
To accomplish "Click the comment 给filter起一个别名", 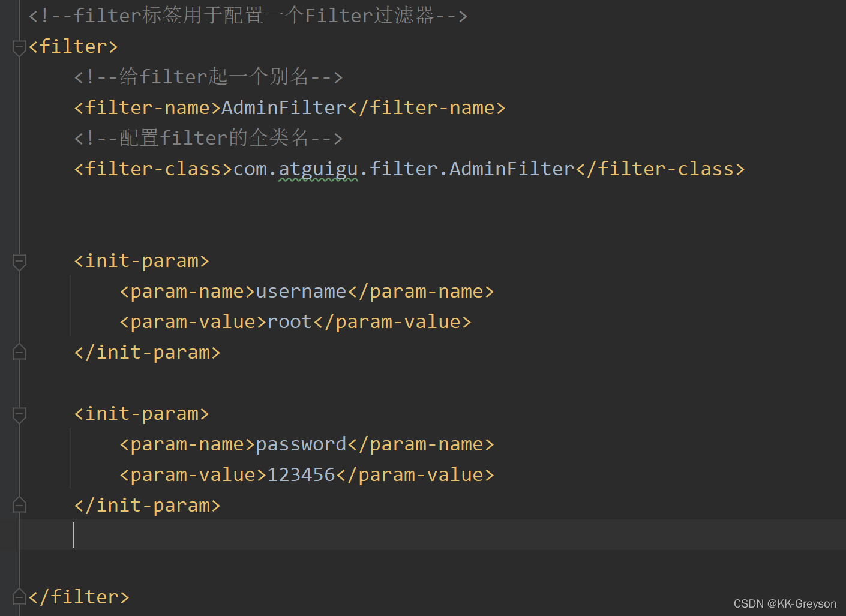I will [209, 77].
